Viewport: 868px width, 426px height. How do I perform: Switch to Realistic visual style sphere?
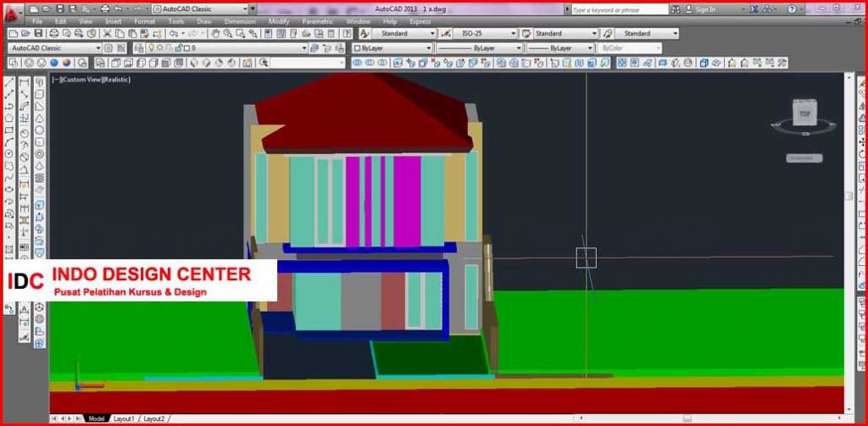coord(53,63)
